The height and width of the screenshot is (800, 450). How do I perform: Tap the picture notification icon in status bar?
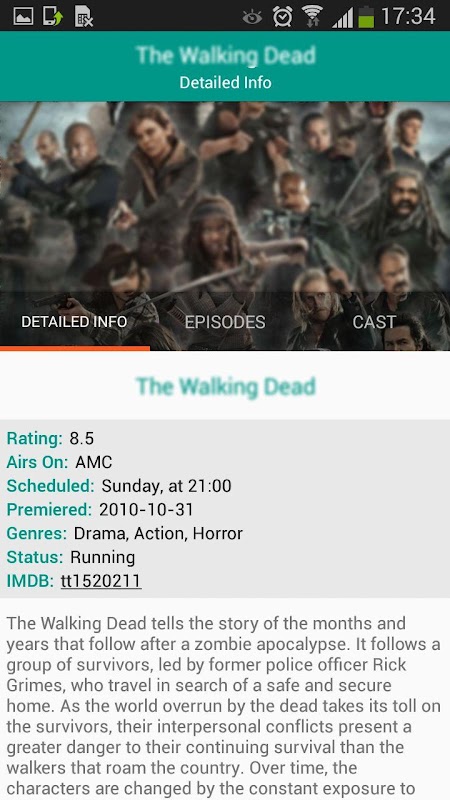22,16
